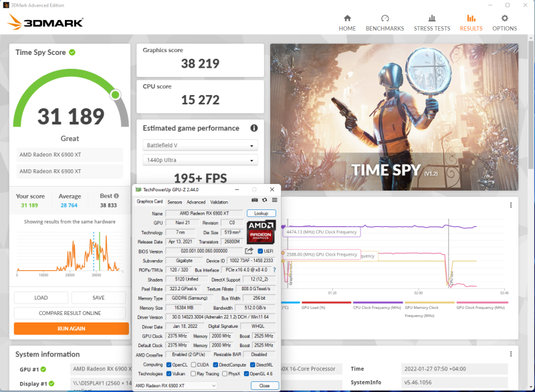535x392 pixels.
Task: Click the Lookup button in GPU-Z
Action: [x=261, y=213]
